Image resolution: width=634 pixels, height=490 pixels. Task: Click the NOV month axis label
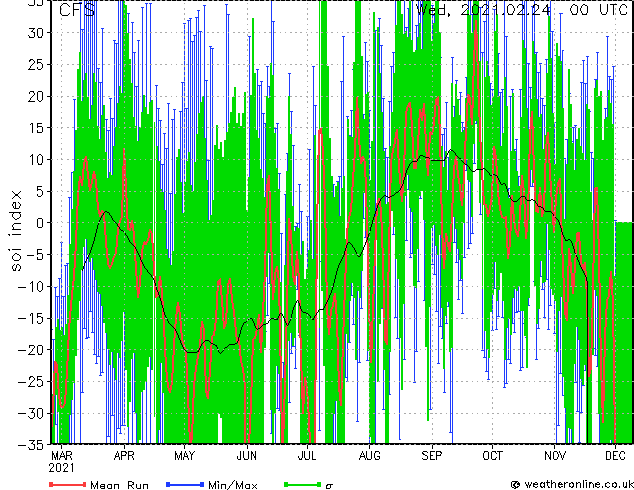(555, 456)
